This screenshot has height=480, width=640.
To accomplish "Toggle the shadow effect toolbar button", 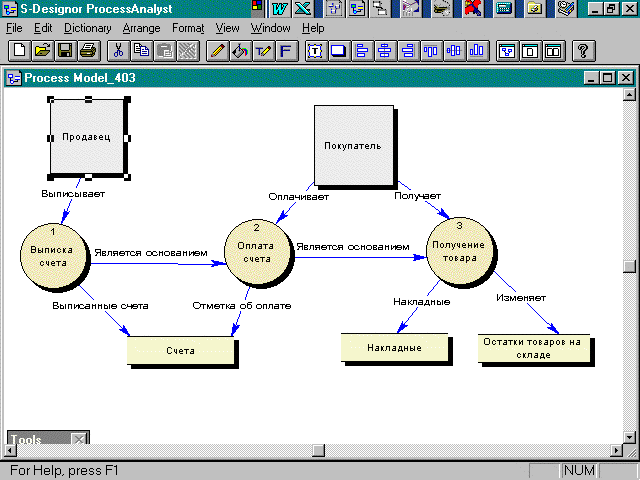I will [x=339, y=50].
